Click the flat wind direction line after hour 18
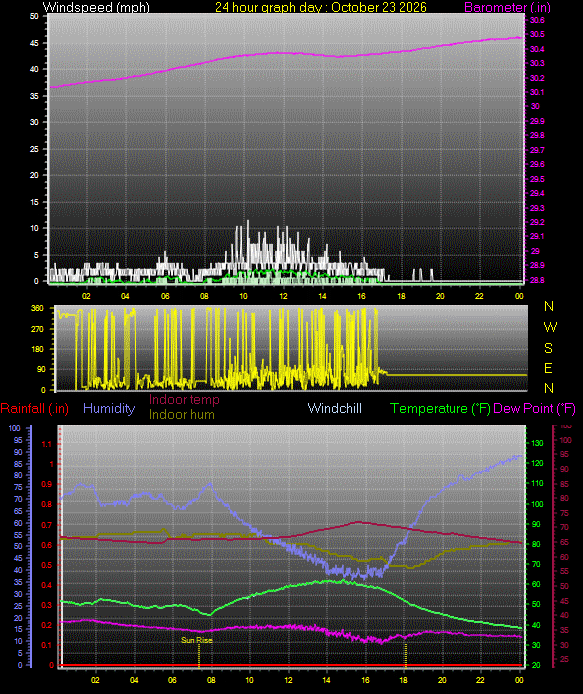This screenshot has width=583, height=694. [x=456, y=375]
